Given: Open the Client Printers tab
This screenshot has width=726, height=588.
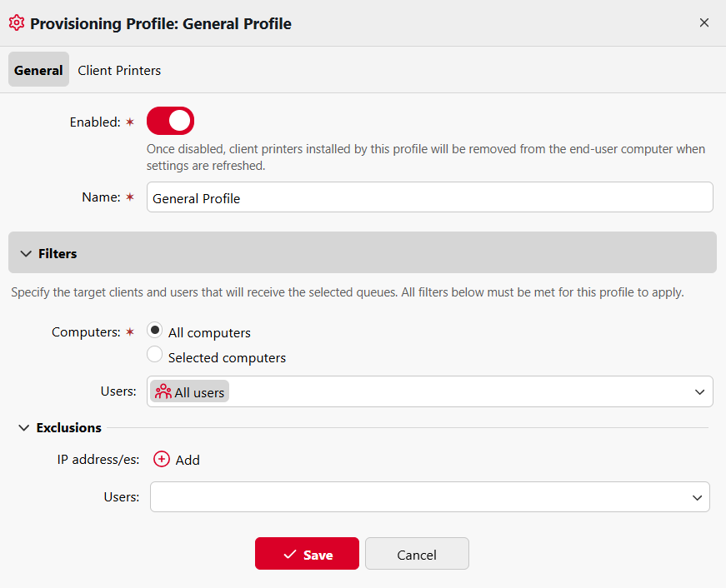Looking at the screenshot, I should tap(119, 70).
